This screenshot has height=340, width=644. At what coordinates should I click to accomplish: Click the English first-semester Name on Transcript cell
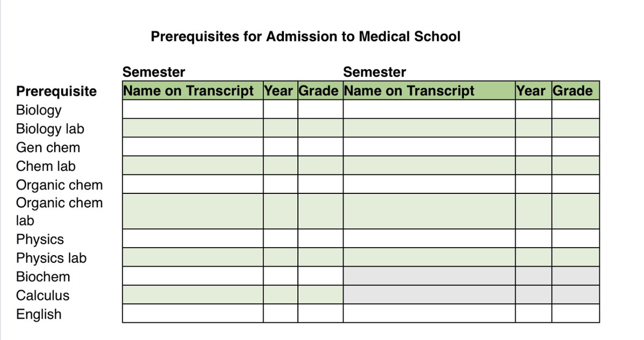tap(193, 313)
